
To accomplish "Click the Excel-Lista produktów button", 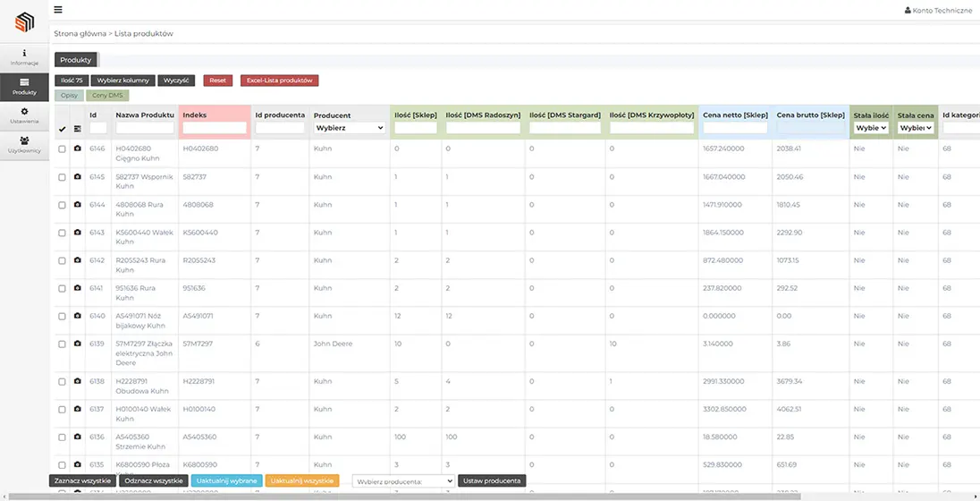I will tap(279, 81).
